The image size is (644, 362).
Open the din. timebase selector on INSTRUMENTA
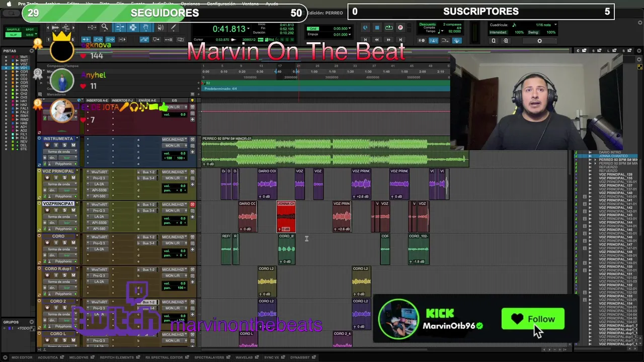pos(52,157)
